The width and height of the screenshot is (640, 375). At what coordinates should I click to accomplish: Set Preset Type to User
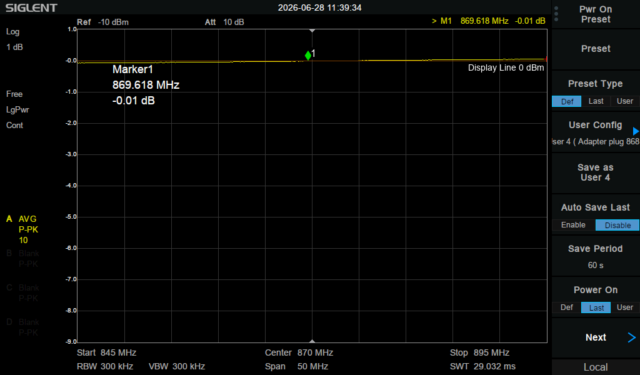pos(625,101)
